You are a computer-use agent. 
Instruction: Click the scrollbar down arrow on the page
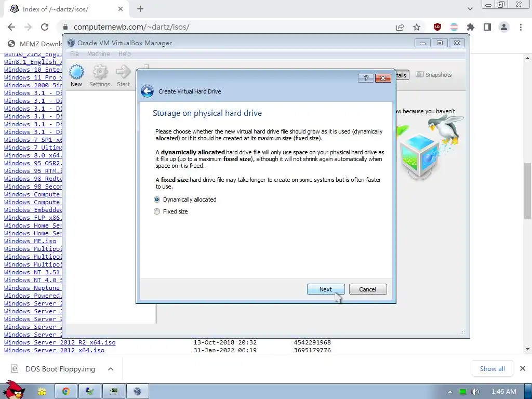527,349
